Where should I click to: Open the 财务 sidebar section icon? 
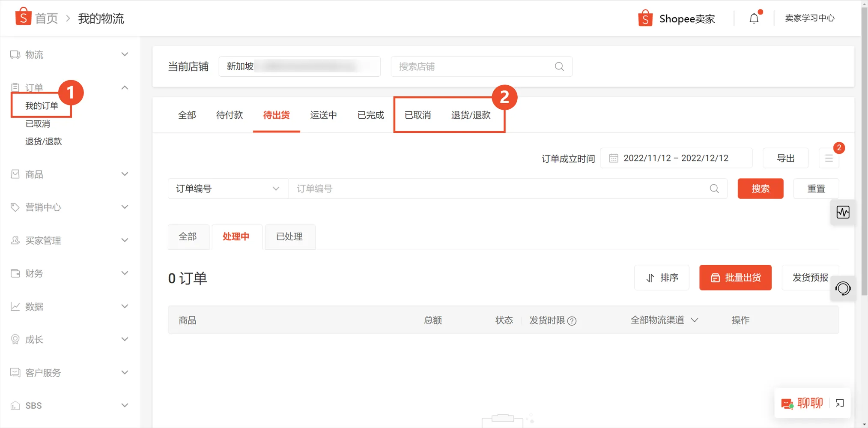(x=15, y=273)
